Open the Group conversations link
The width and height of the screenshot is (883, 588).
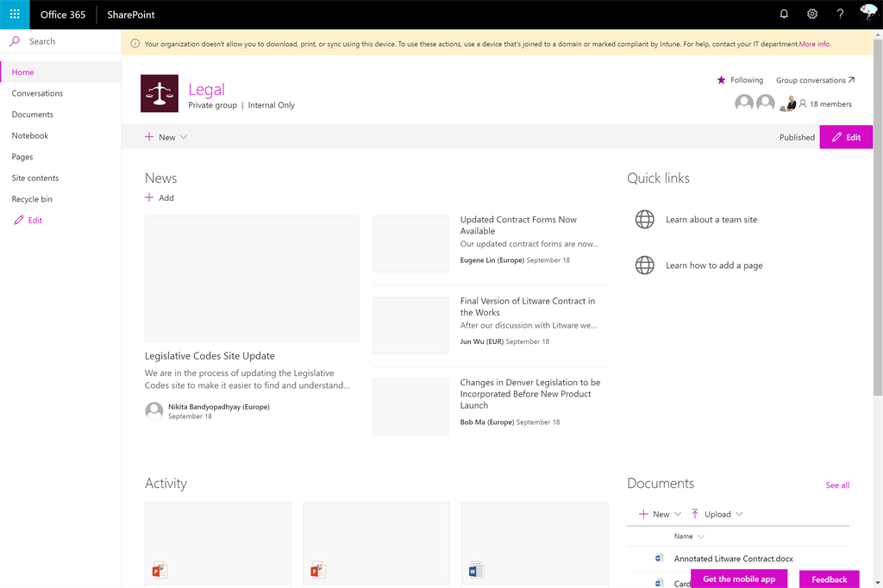pos(815,80)
